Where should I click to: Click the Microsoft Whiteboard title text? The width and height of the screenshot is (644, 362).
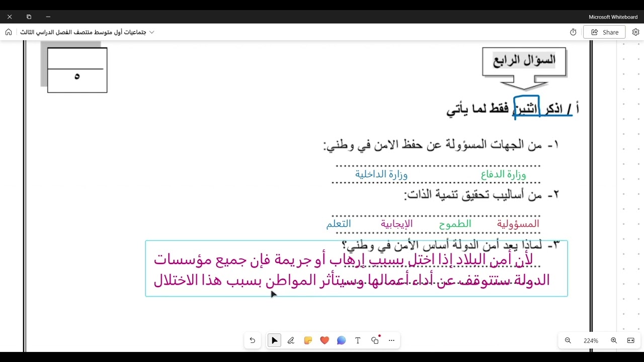(613, 17)
